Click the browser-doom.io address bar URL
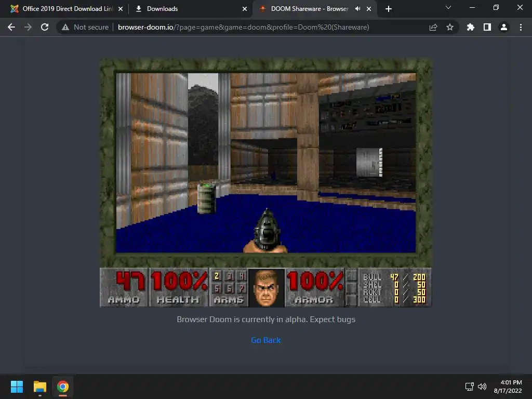This screenshot has width=532, height=399. [243, 27]
